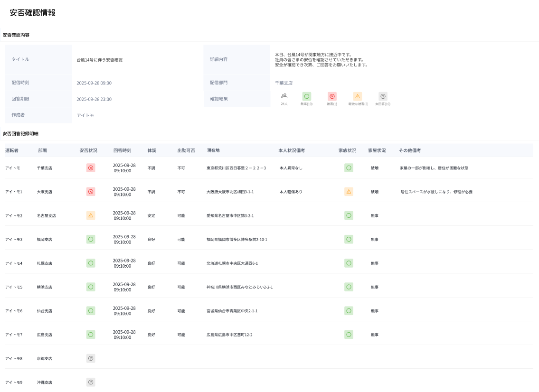Click the unanswered question icon for 京都支店
This screenshot has height=392, width=539.
click(91, 358)
